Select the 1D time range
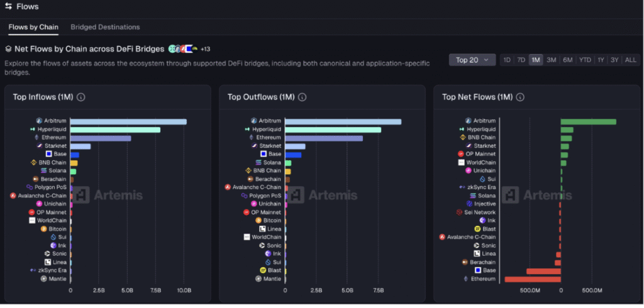The image size is (644, 308). [x=507, y=60]
